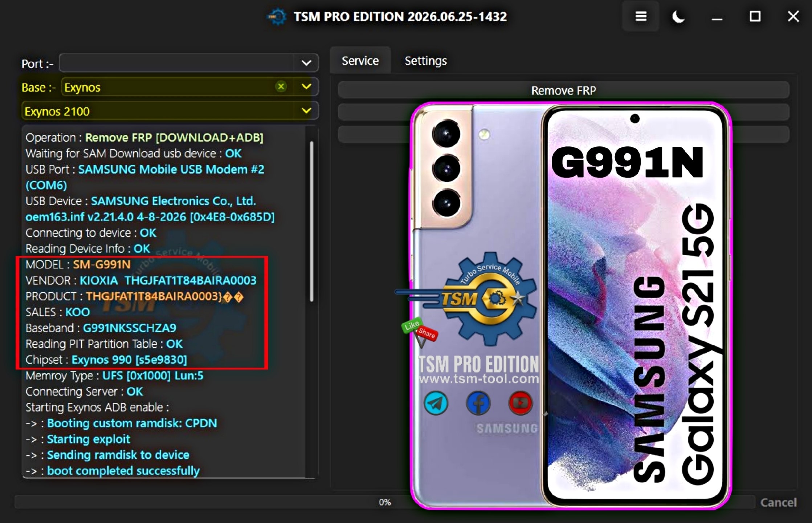Click the Remove FRP button
Viewport: 812px width, 523px height.
[x=563, y=90]
